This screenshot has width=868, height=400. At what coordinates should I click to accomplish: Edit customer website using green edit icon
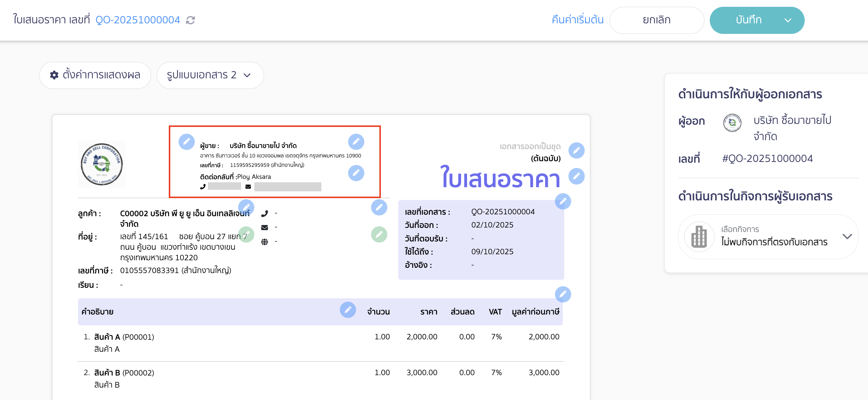[379, 234]
